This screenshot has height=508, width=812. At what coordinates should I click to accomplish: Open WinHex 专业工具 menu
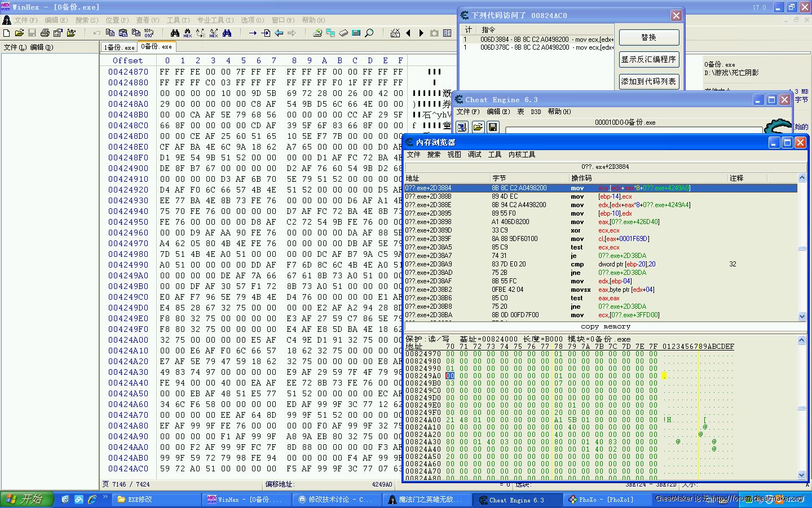[x=214, y=20]
